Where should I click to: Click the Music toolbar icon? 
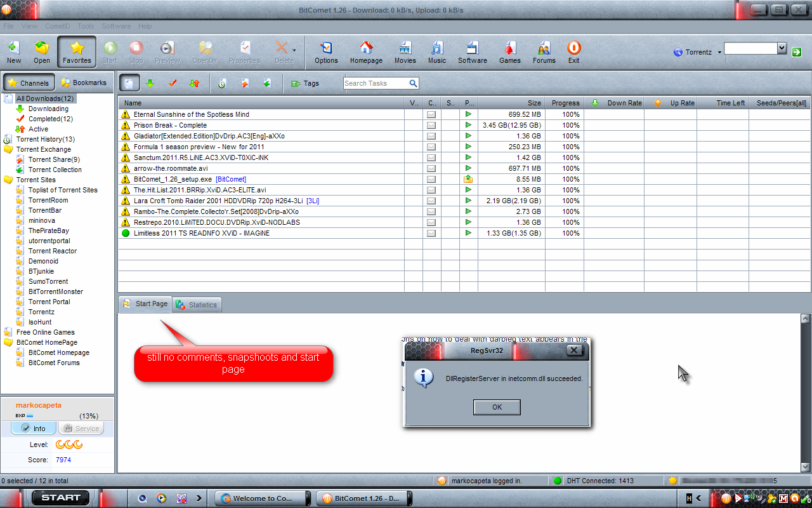click(436, 51)
